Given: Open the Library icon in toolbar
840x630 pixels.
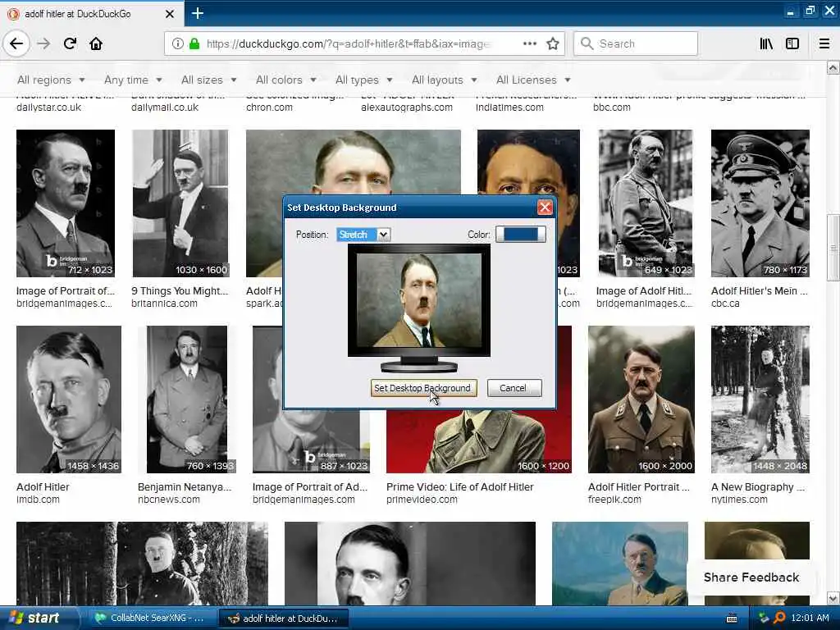Looking at the screenshot, I should pyautogui.click(x=766, y=43).
